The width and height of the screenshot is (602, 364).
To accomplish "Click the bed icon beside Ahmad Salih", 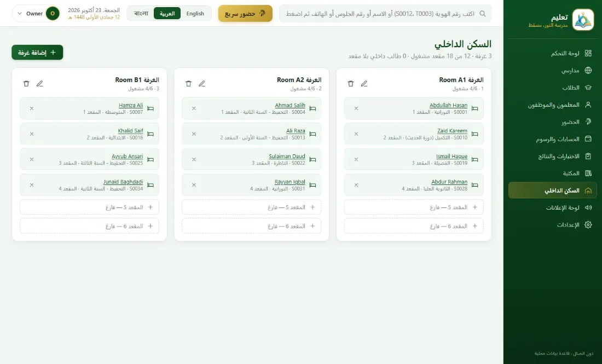I will [312, 109].
